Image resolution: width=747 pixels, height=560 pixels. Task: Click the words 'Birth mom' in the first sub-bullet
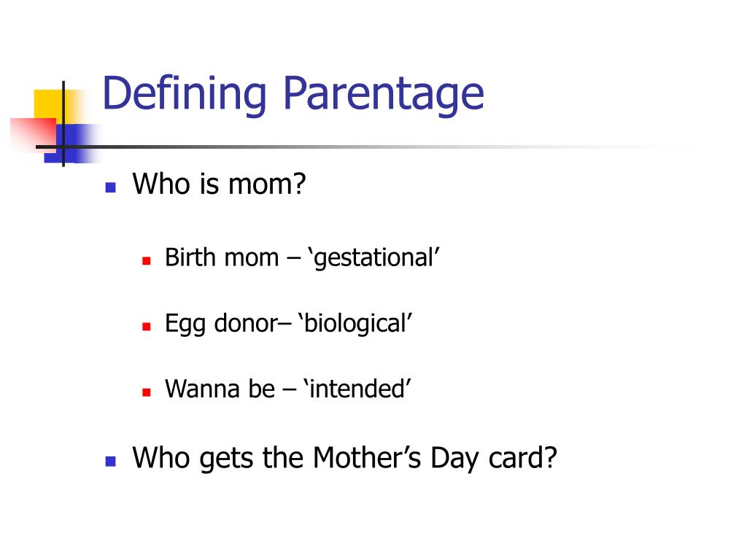[x=222, y=257]
